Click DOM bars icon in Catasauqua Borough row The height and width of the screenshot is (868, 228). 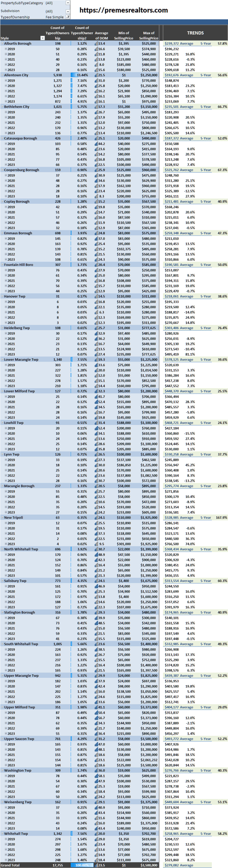click(x=96, y=138)
